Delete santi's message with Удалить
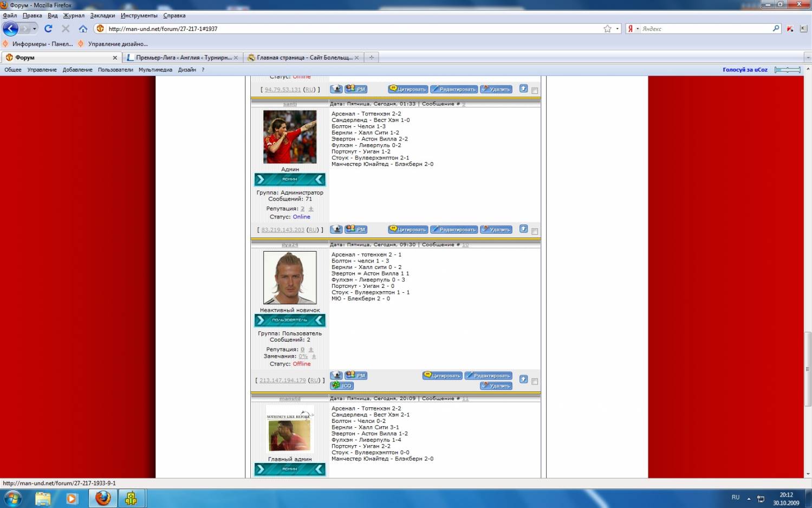Image resolution: width=812 pixels, height=508 pixels. [496, 229]
